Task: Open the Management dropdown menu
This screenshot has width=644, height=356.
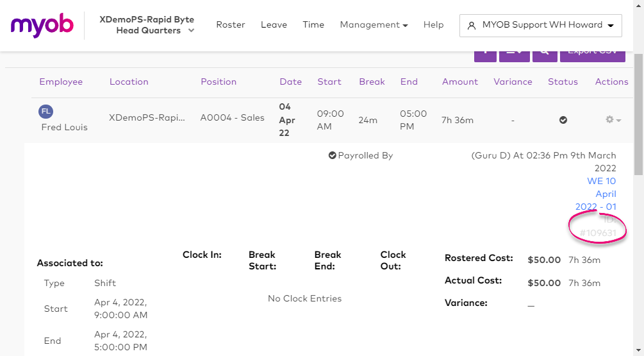Action: pyautogui.click(x=374, y=25)
